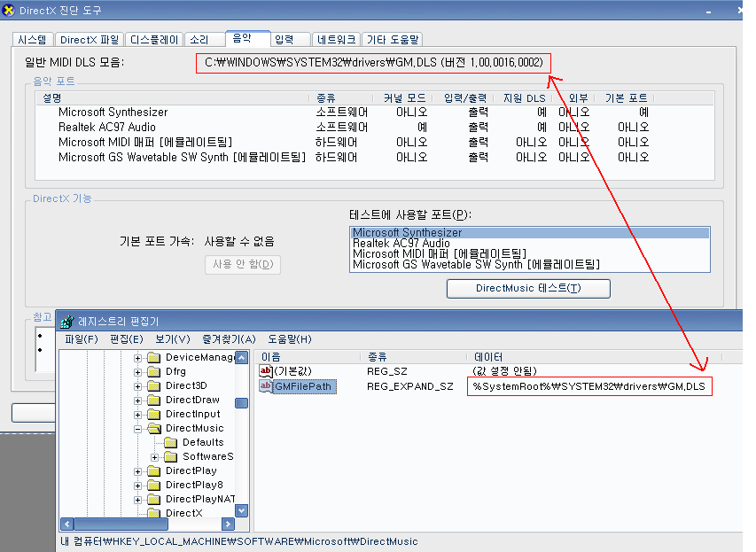
Task: Click the registry tree scroll-up arrow
Action: click(242, 358)
